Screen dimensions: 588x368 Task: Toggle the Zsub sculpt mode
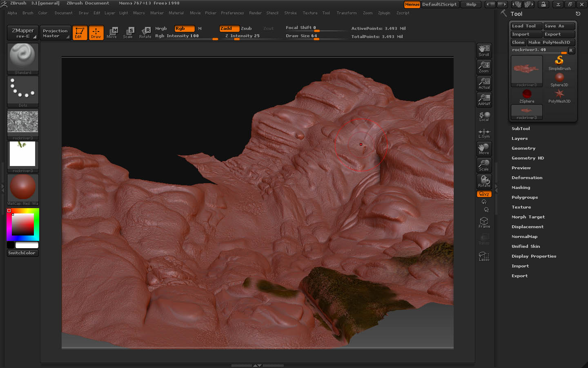tap(246, 29)
